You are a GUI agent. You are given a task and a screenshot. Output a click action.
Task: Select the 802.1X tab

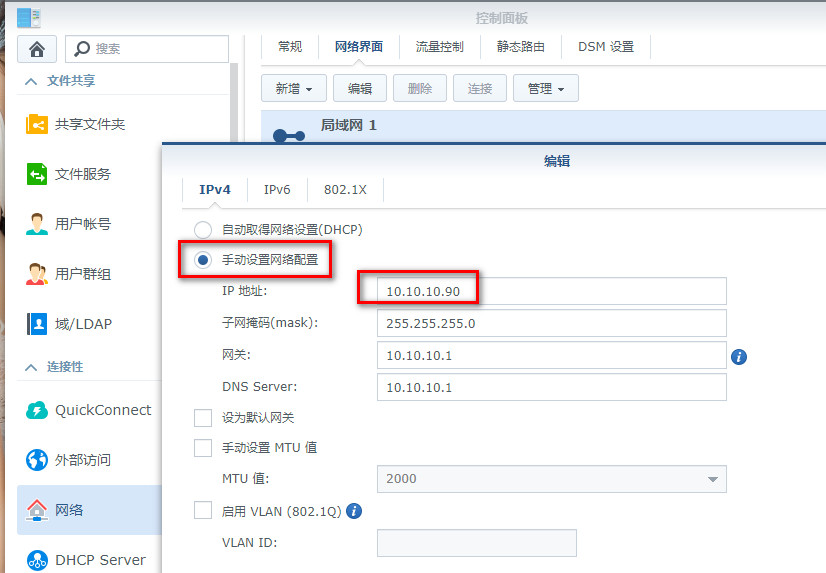[345, 190]
